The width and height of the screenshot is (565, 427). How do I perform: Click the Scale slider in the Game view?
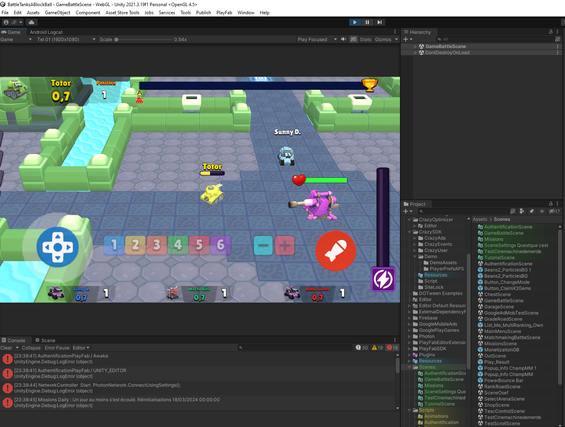[143, 39]
